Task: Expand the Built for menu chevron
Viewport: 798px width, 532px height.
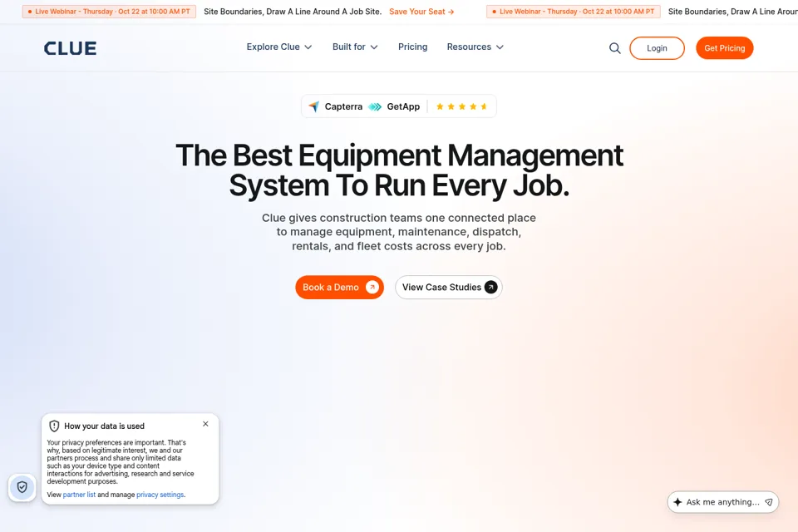Action: tap(374, 47)
